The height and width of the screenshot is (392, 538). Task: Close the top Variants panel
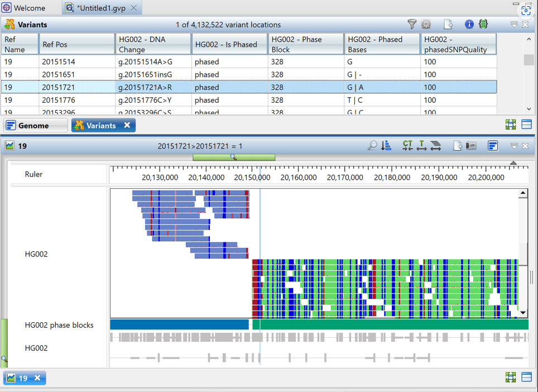click(x=525, y=25)
